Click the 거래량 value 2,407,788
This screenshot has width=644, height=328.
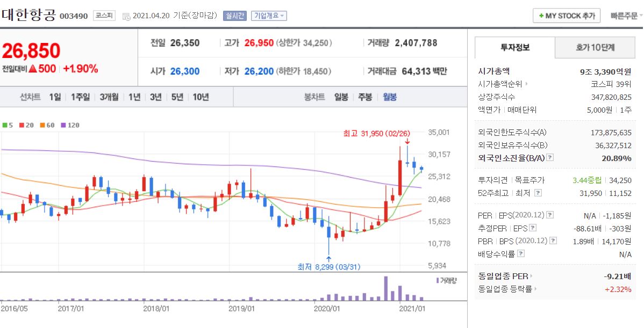[x=416, y=43]
